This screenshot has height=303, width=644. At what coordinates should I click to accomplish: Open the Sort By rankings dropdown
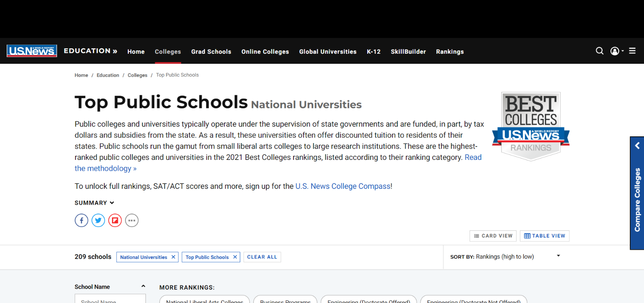tap(505, 256)
